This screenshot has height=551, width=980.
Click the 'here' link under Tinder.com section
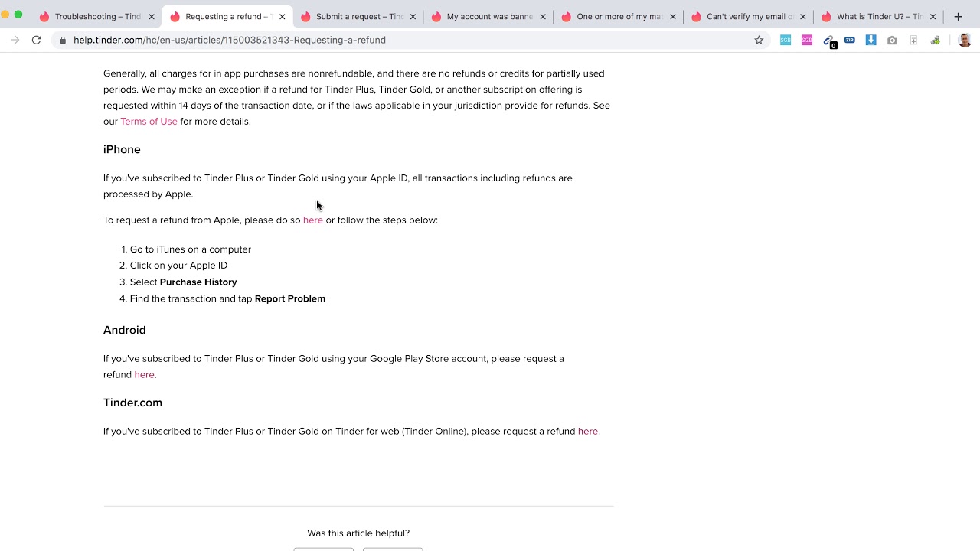[587, 431]
